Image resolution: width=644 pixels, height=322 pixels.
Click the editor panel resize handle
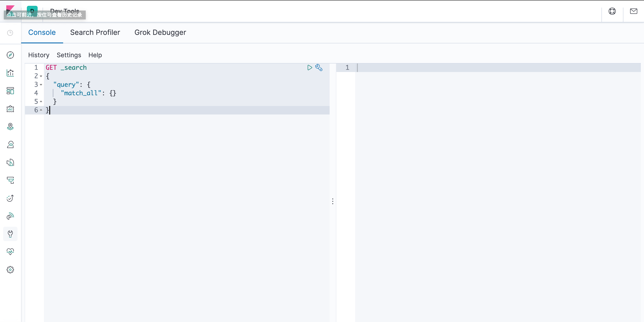coord(333,201)
